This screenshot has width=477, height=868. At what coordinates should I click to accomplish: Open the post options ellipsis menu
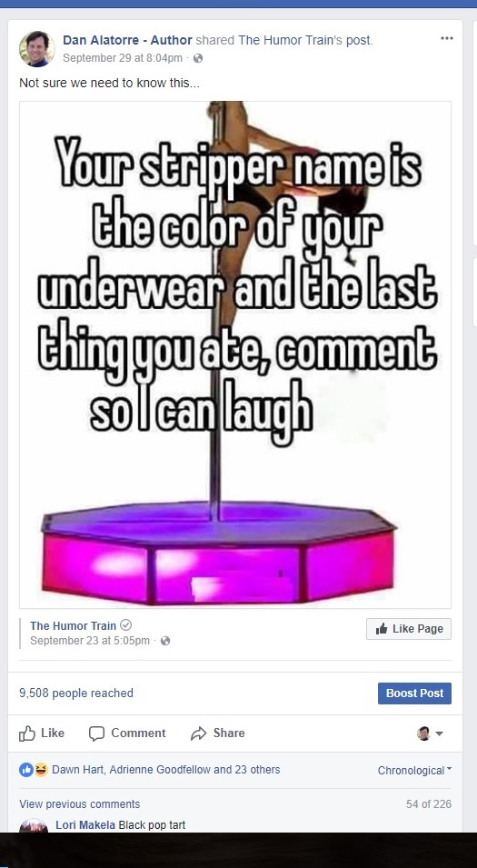pyautogui.click(x=447, y=38)
